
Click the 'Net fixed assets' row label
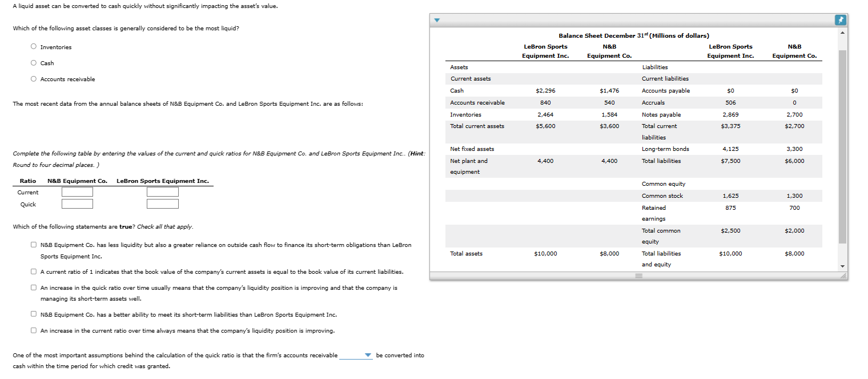pyautogui.click(x=472, y=149)
